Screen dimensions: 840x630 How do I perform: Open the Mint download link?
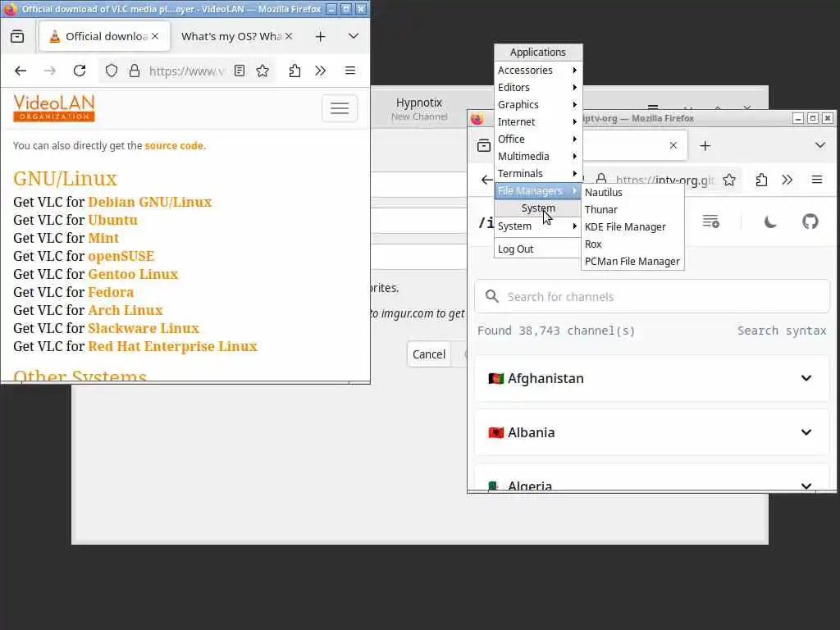click(x=103, y=238)
